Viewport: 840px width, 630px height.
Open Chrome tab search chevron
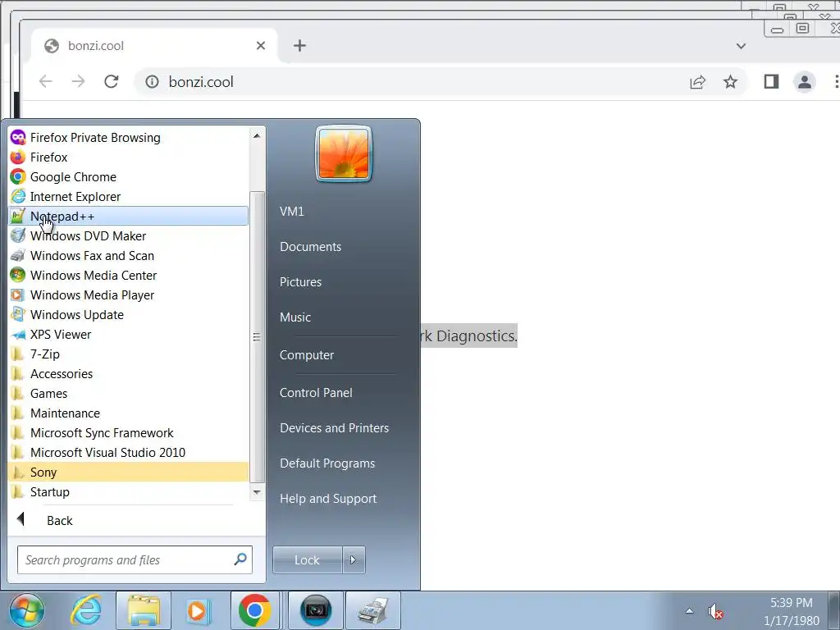[x=741, y=46]
